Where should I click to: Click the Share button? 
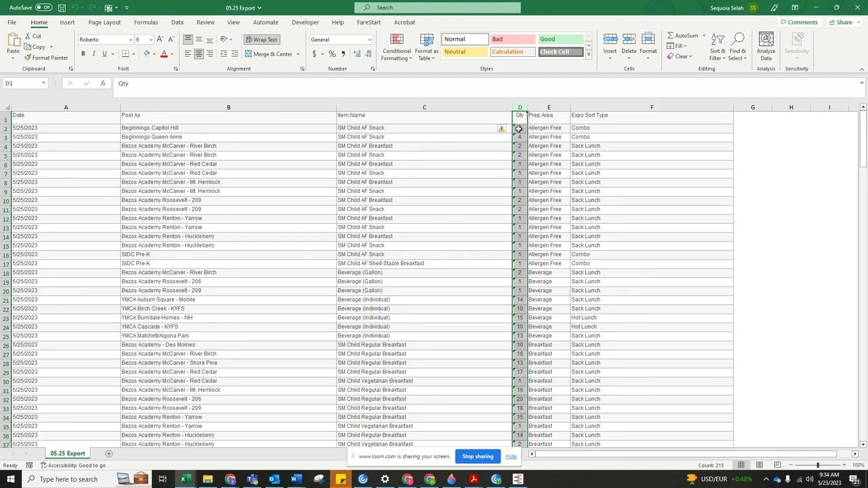coord(840,22)
